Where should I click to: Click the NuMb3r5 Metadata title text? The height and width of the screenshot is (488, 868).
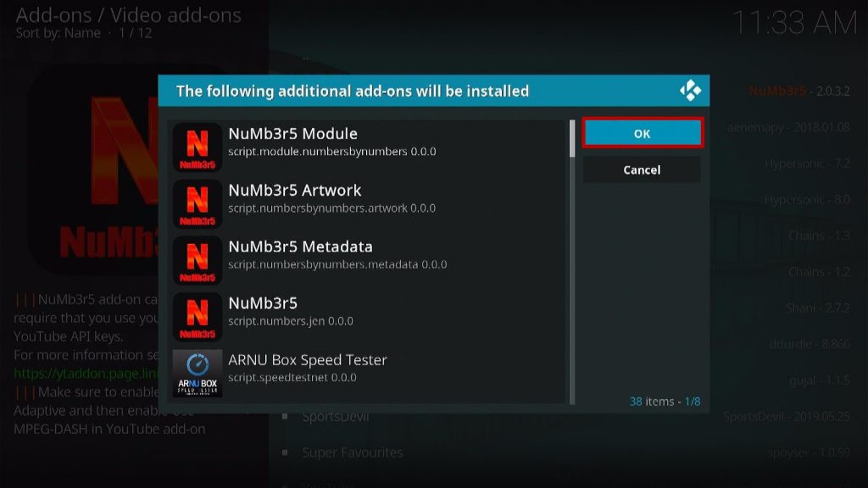(x=300, y=247)
